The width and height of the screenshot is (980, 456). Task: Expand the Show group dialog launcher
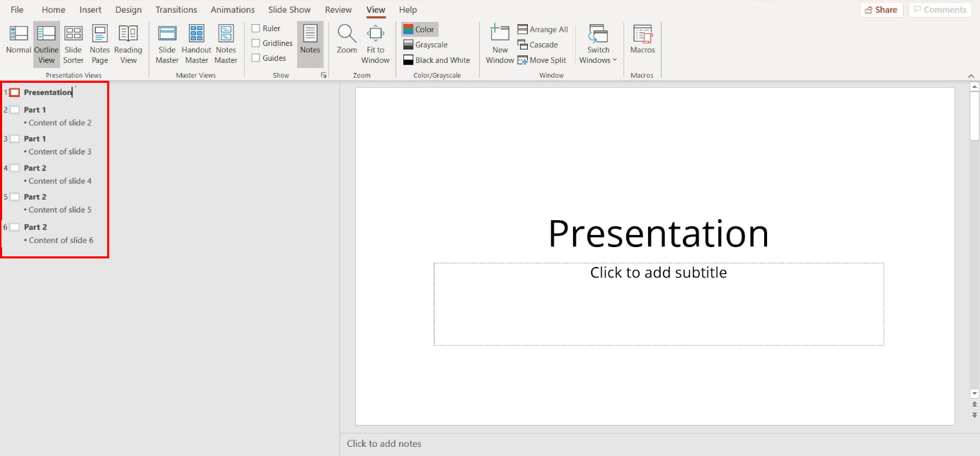coord(324,74)
